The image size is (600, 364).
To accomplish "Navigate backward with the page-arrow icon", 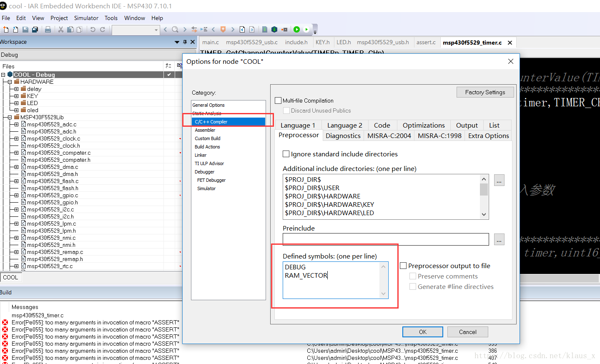I will coord(242,30).
